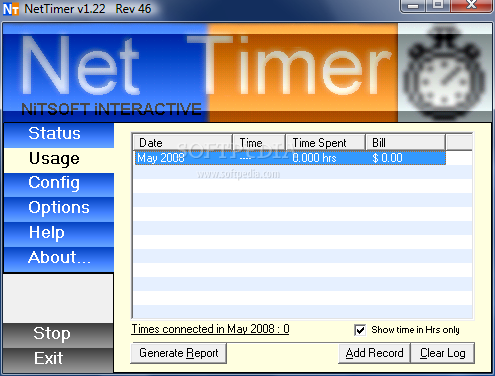495x376 pixels.
Task: Click the NT app icon in title bar
Action: pyautogui.click(x=11, y=9)
